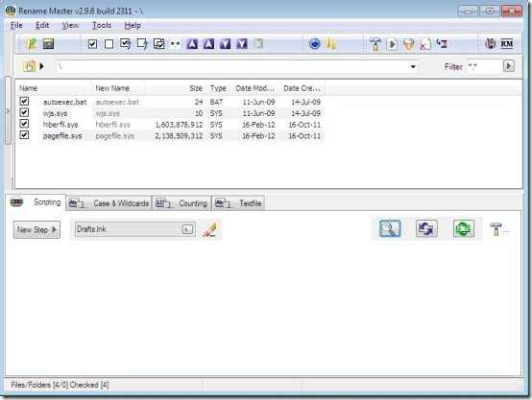Uncheck the hiberfil.sys file checkbox
The width and height of the screenshot is (532, 400).
tap(24, 124)
